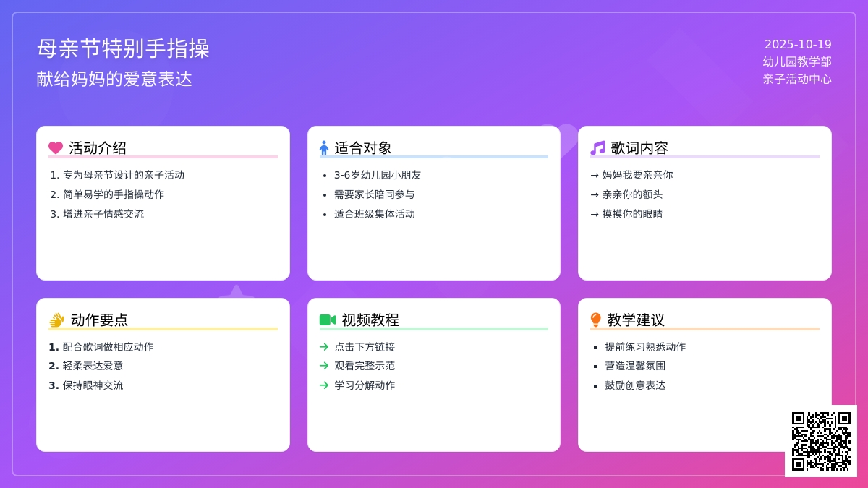Viewport: 868px width, 488px height.
Task: Click the lyric line 妈妈我要亲亲你
Action: click(637, 175)
